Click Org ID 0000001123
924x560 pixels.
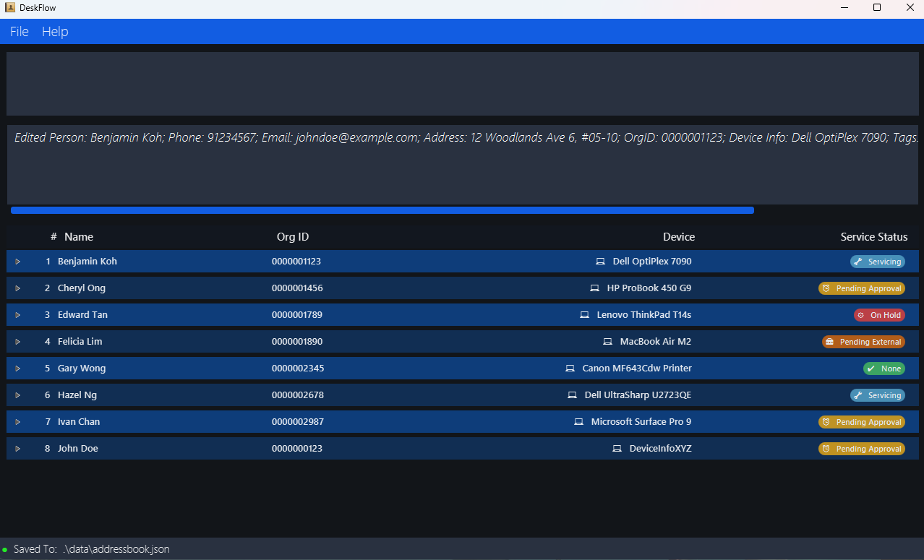[296, 262]
